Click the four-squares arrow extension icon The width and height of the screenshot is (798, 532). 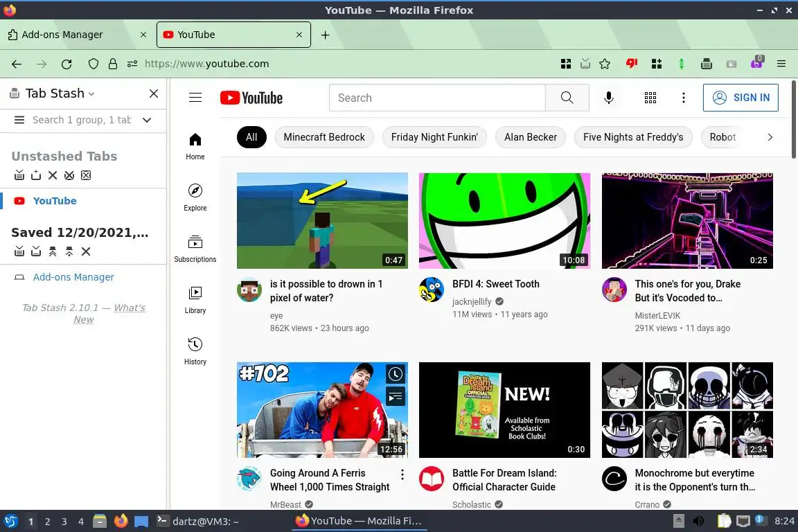[565, 64]
